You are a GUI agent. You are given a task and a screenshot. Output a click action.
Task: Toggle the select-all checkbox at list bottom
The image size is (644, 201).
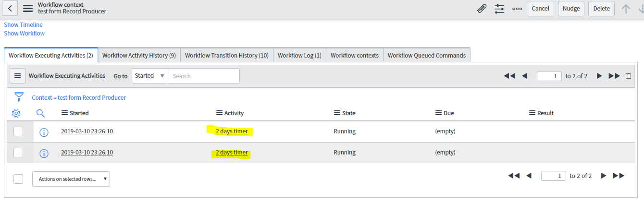(x=18, y=179)
